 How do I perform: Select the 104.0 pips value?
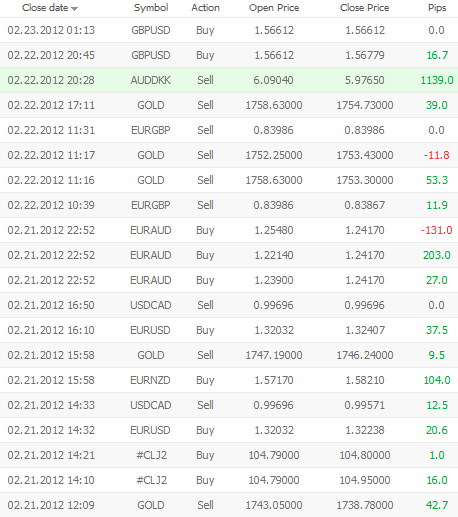click(x=437, y=380)
